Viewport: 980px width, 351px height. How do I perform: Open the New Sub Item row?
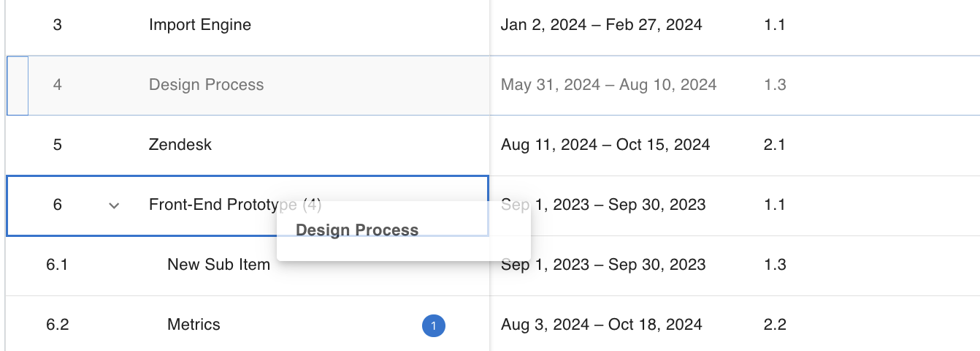(x=218, y=265)
